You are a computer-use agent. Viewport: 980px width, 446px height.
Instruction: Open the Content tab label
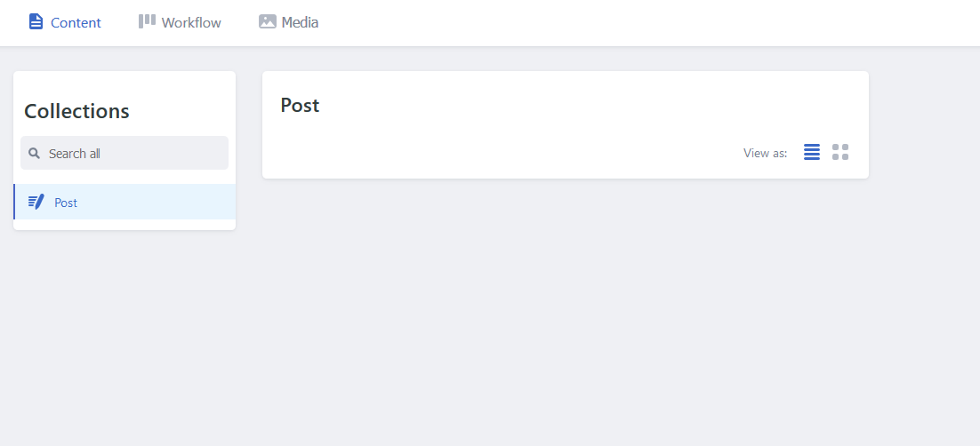[76, 22]
